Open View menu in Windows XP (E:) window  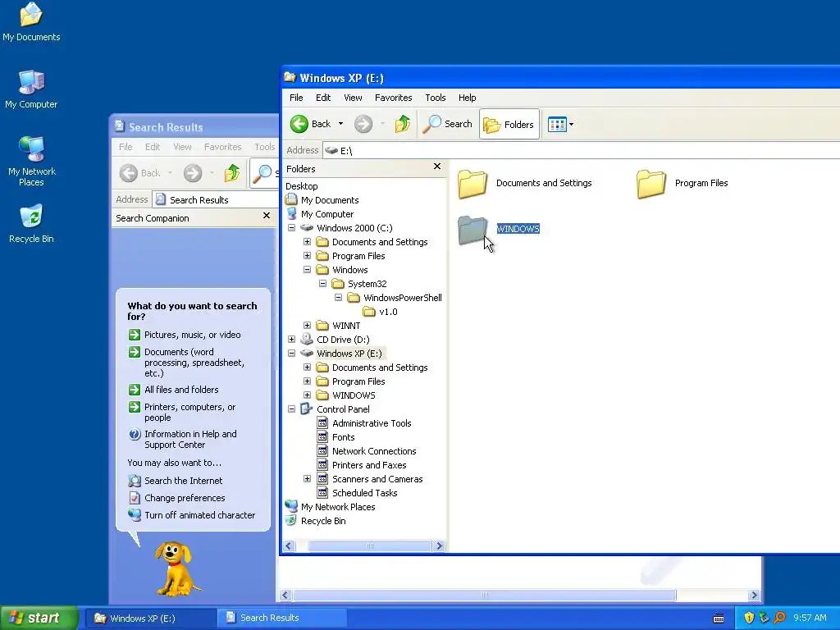tap(353, 98)
